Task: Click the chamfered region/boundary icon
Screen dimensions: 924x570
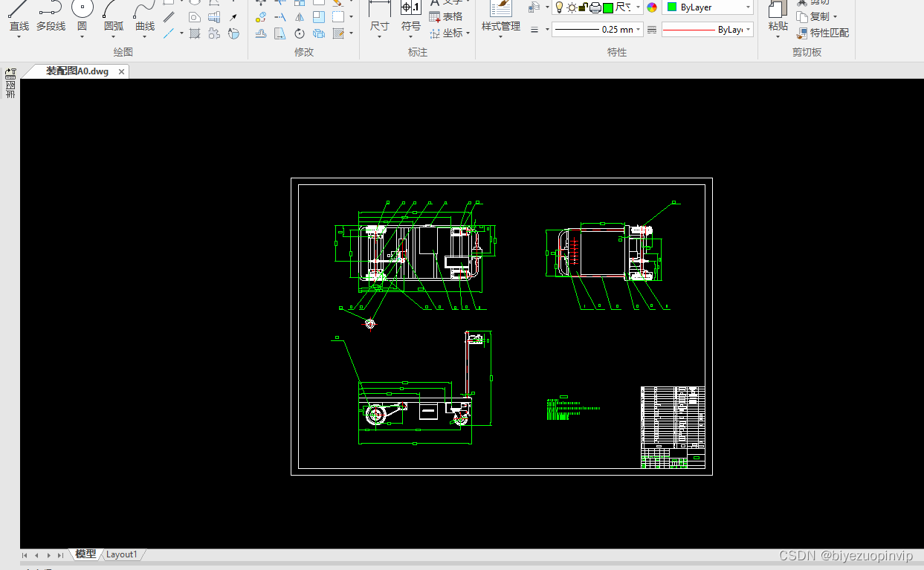Action: (195, 17)
